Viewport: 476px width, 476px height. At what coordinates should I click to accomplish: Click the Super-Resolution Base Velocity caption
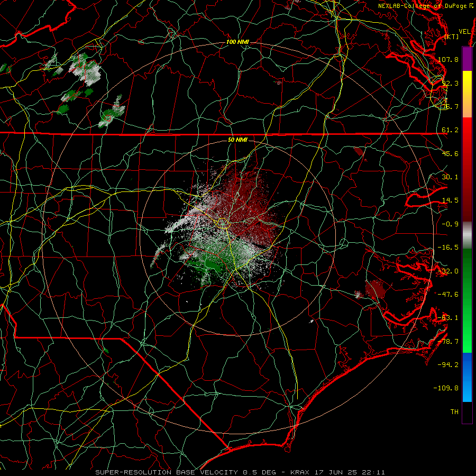(240, 472)
